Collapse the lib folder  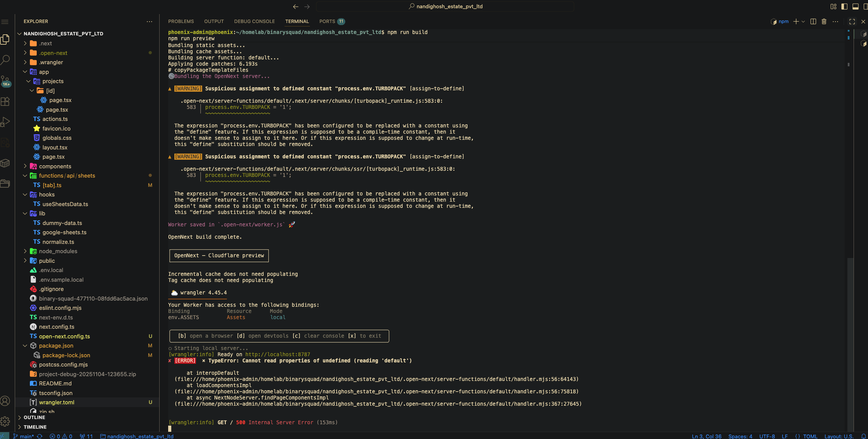coord(42,213)
